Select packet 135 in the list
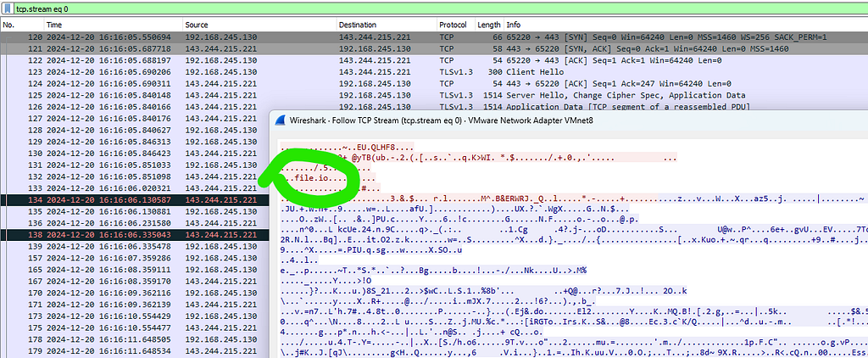Screen dimensions: 868x358 133,212
